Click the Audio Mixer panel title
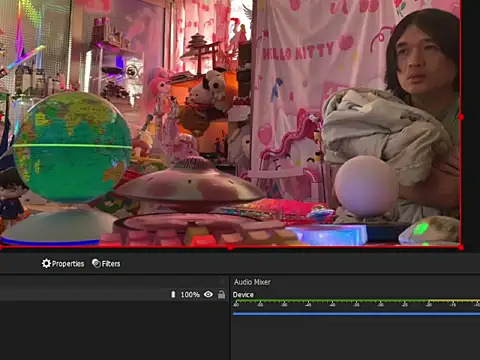The height and width of the screenshot is (360, 480). click(252, 282)
